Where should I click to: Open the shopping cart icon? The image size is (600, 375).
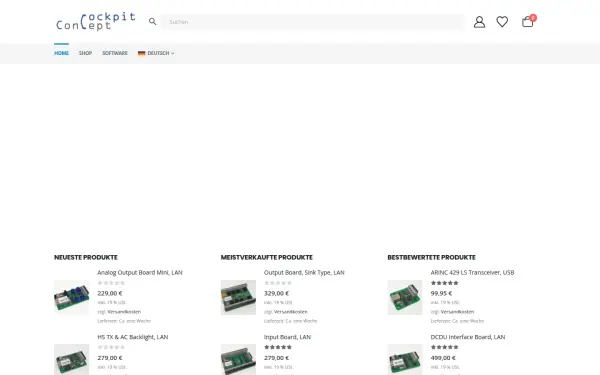tap(527, 22)
